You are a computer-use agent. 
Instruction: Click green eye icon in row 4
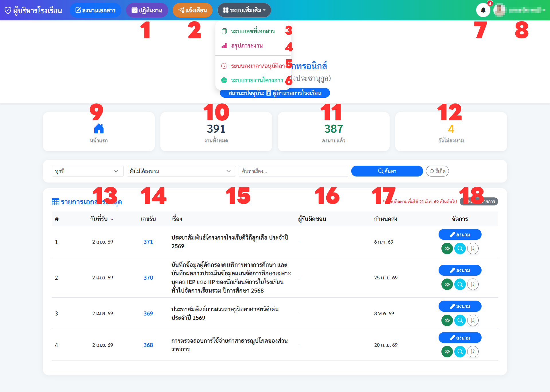[x=447, y=352]
